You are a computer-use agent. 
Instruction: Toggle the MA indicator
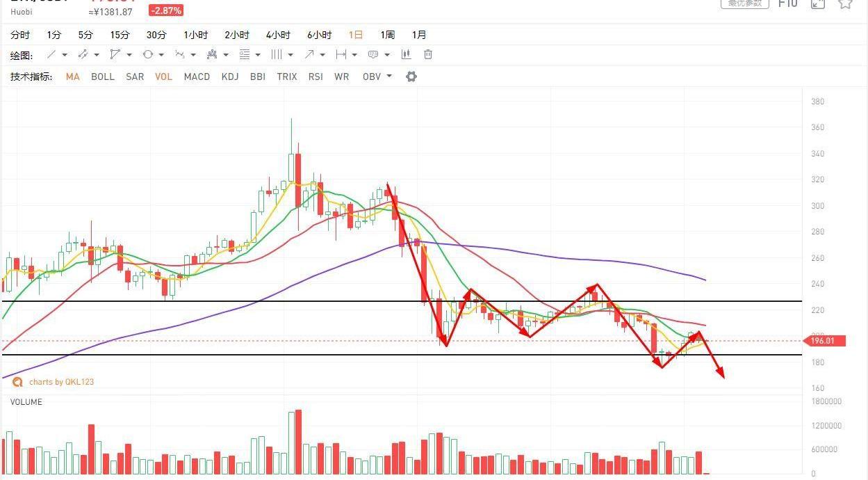(73, 77)
